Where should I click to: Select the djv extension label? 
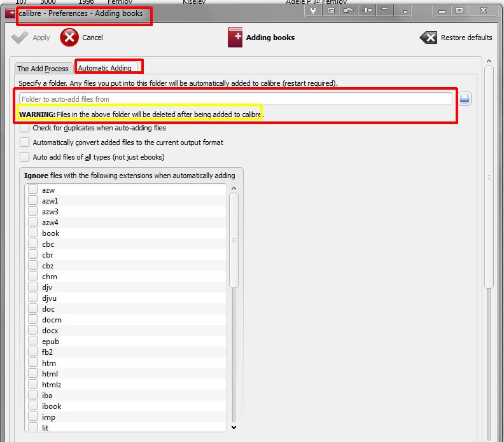(47, 287)
